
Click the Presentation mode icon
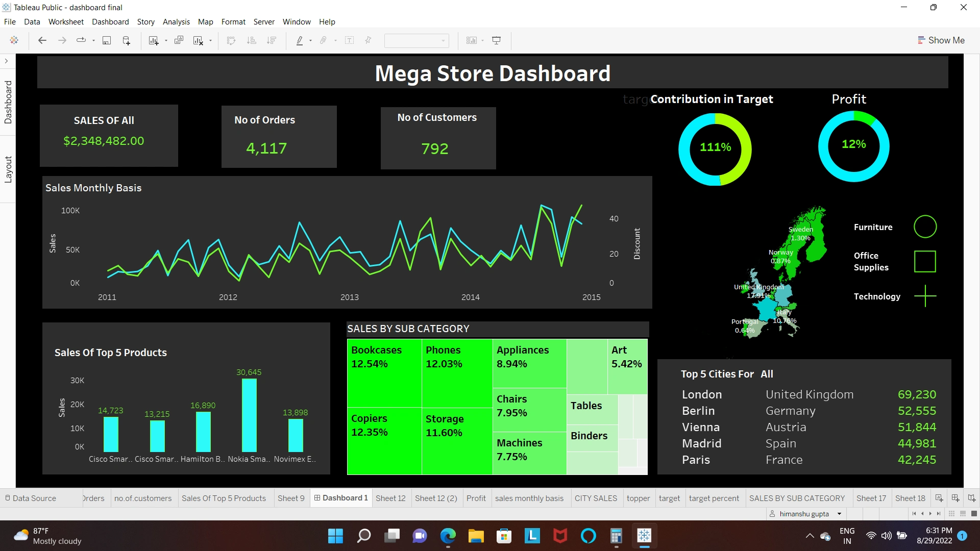(x=496, y=40)
